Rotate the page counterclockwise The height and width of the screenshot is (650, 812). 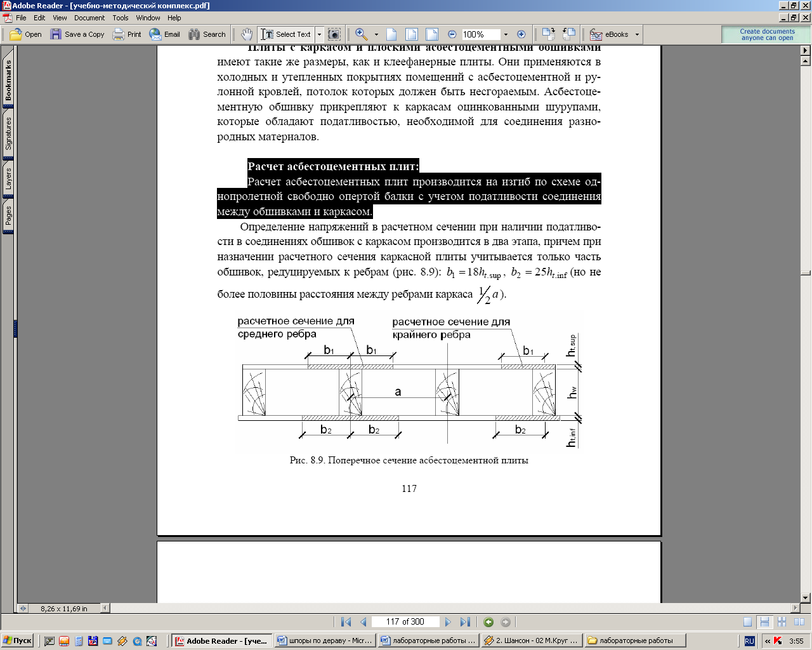click(x=569, y=34)
